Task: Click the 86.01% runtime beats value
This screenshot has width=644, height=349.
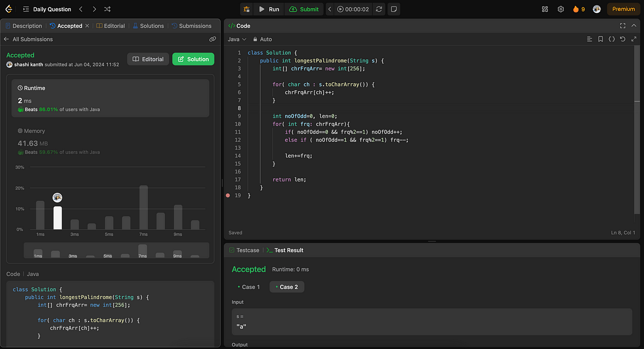Action: pyautogui.click(x=48, y=109)
